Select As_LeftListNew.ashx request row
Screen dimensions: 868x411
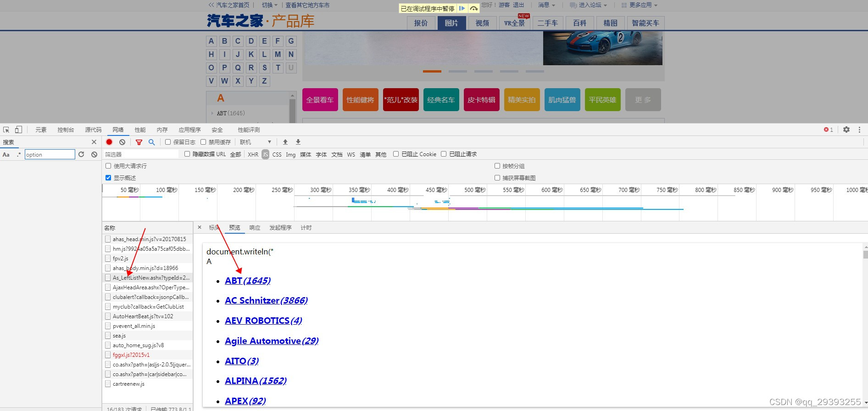(147, 277)
